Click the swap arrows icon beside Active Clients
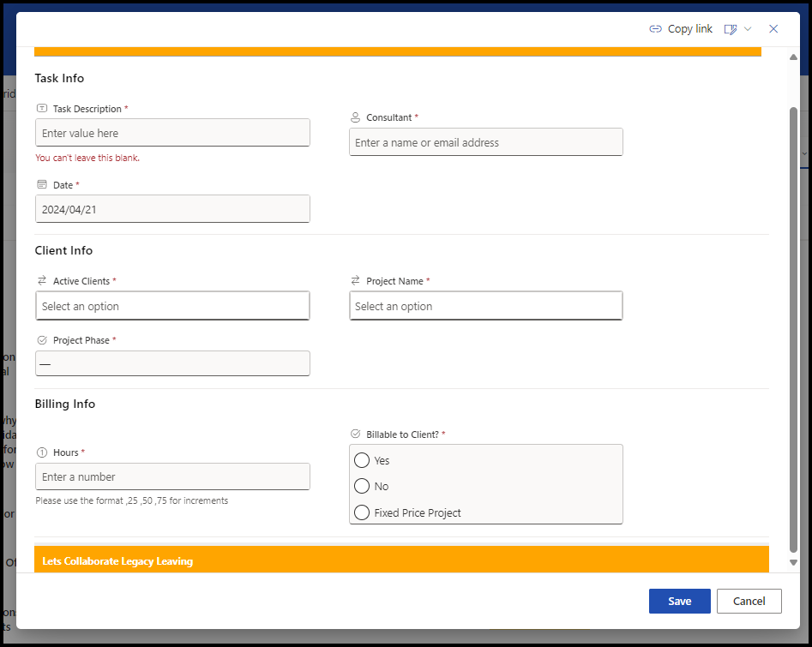The width and height of the screenshot is (812, 647). click(40, 279)
